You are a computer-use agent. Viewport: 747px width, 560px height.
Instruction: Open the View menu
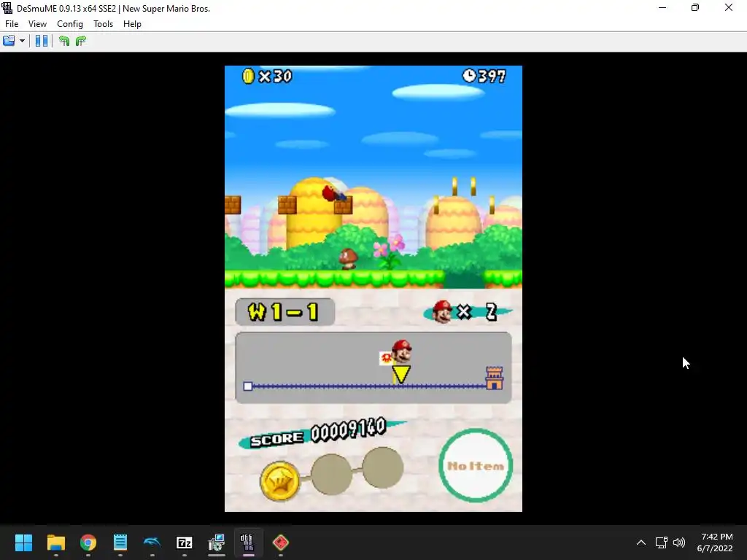(37, 24)
